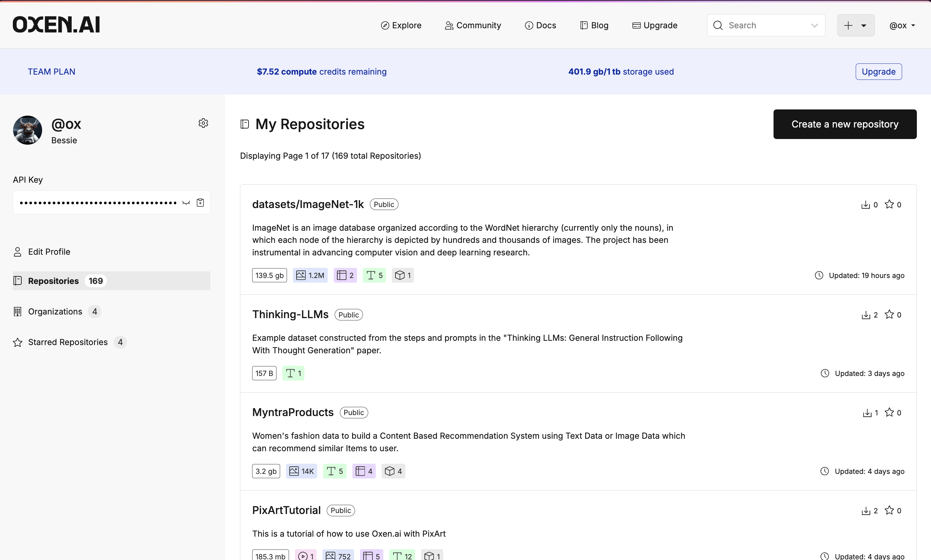Click the OXEN.AI logo
931x560 pixels.
pyautogui.click(x=56, y=25)
